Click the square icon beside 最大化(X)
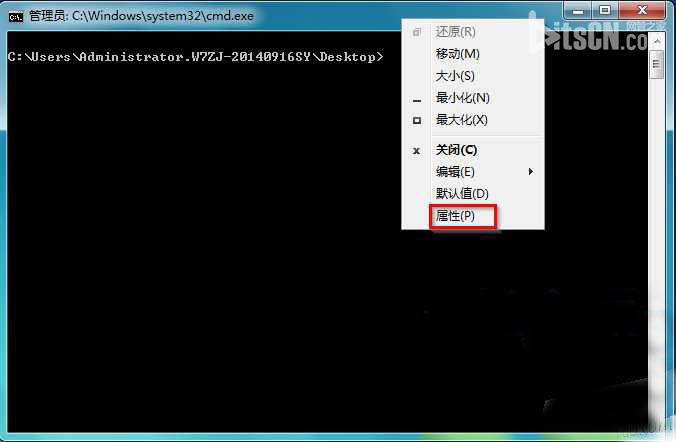 pos(417,120)
